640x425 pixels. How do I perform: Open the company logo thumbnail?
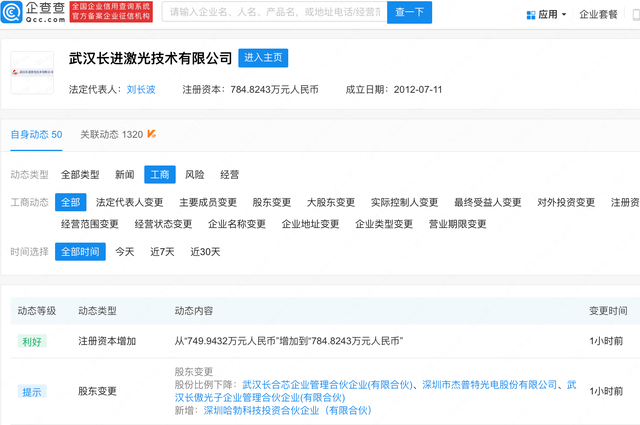pyautogui.click(x=32, y=73)
